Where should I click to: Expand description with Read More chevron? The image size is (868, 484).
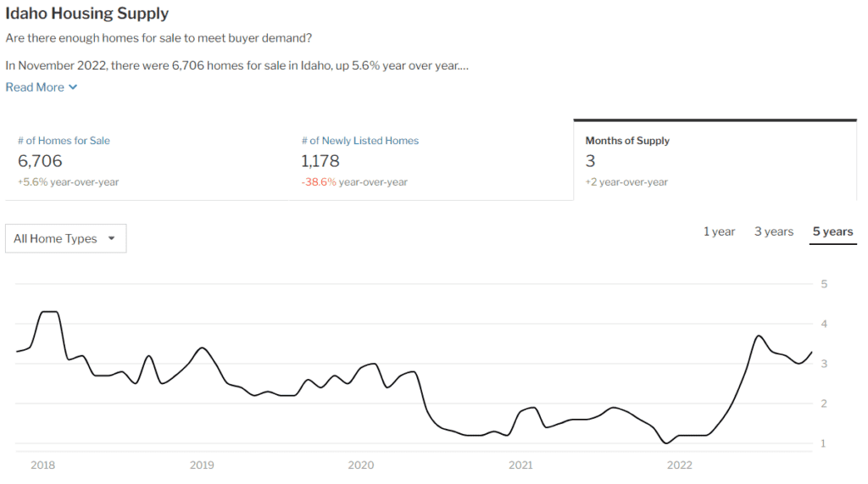pos(73,87)
